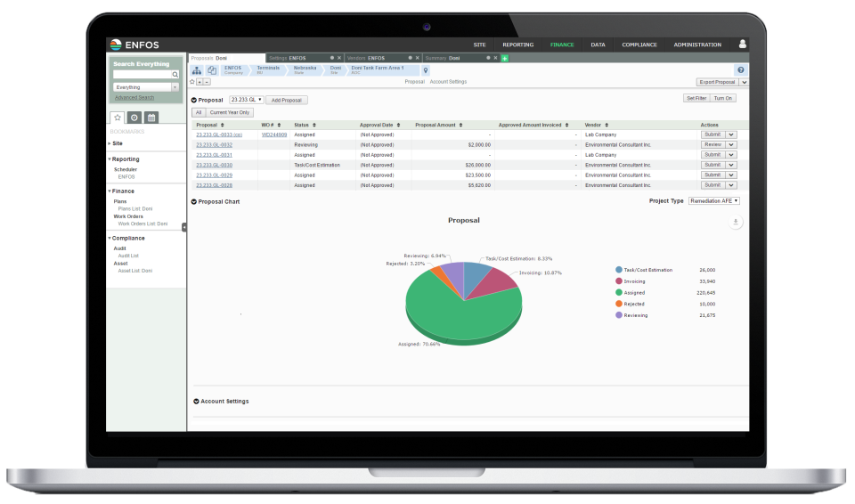Click the pin dot on Vendors ENFOS tab
Screen dimensions: 855x504
point(410,58)
